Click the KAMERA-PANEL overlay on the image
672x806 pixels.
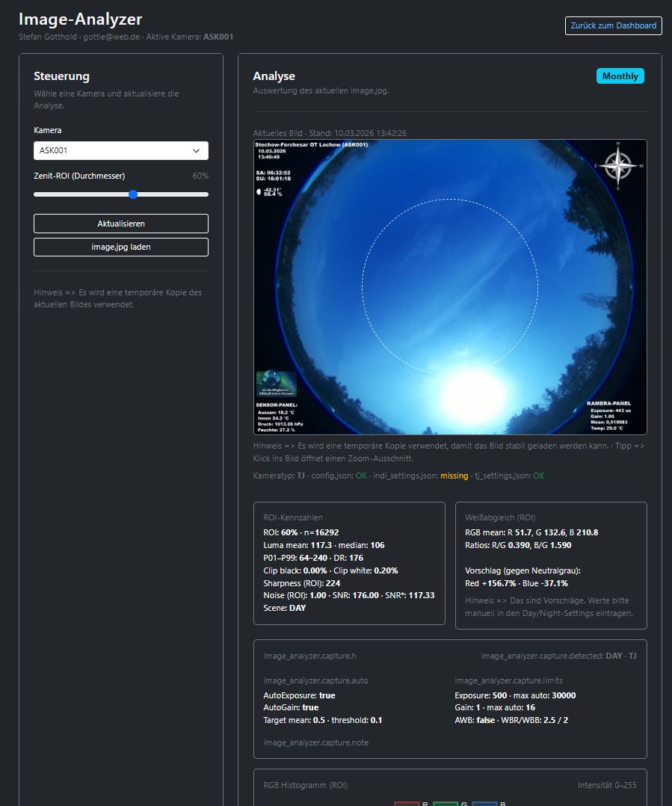pos(611,416)
